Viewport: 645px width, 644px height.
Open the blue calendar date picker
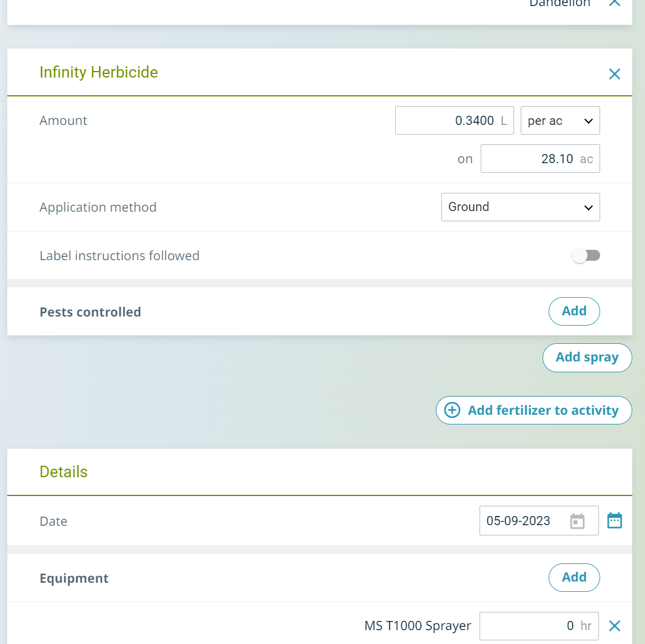click(614, 521)
